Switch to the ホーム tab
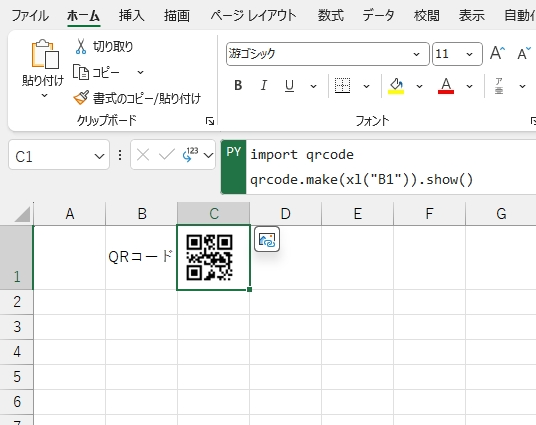The width and height of the screenshot is (536, 425). click(83, 16)
